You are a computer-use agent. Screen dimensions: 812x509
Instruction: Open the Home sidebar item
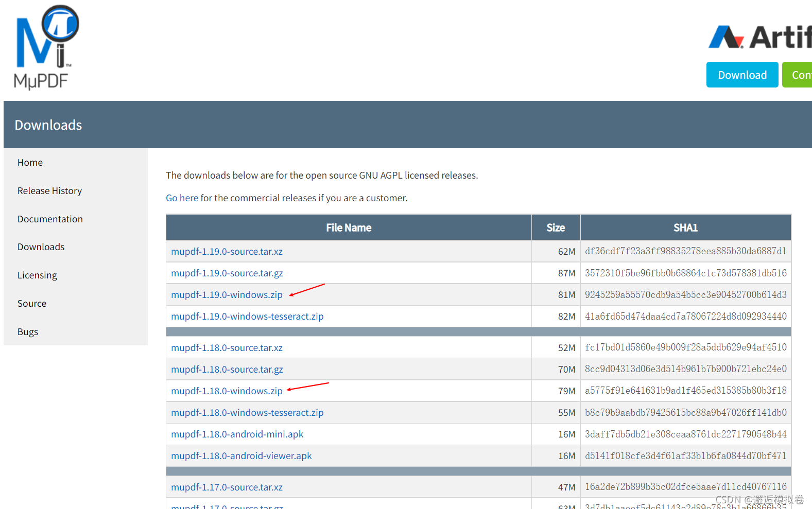[x=30, y=163]
